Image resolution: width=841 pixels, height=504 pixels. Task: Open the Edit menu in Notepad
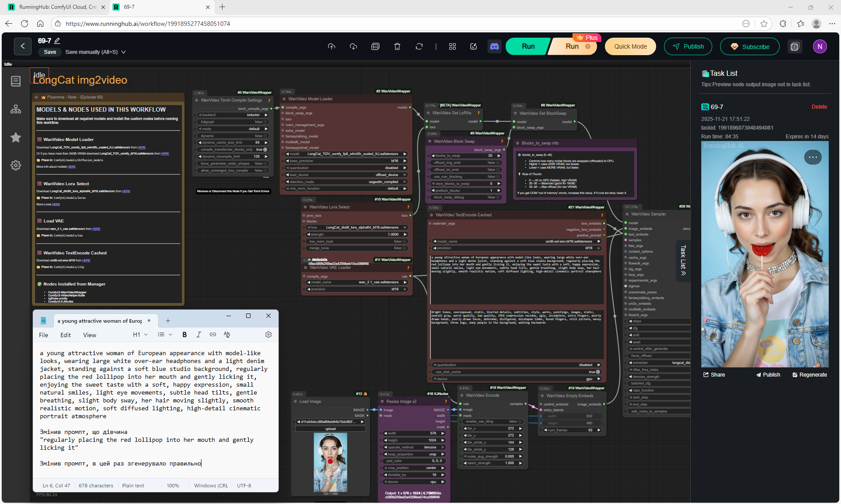point(65,335)
